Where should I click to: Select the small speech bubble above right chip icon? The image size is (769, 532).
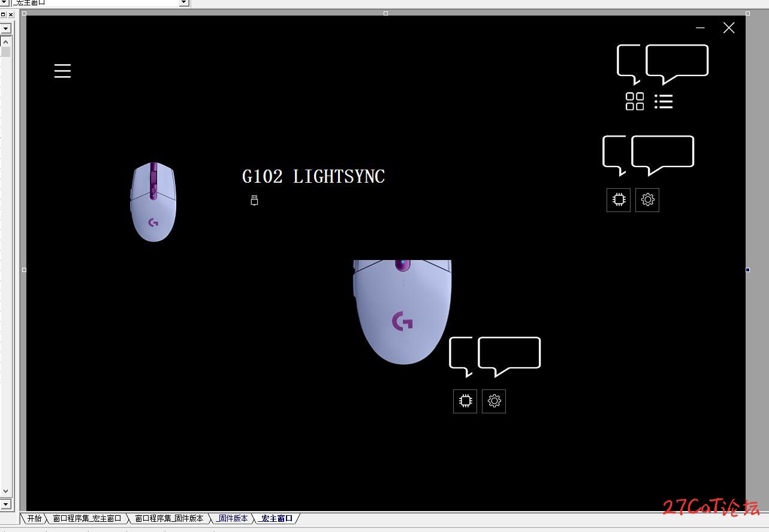[614, 155]
